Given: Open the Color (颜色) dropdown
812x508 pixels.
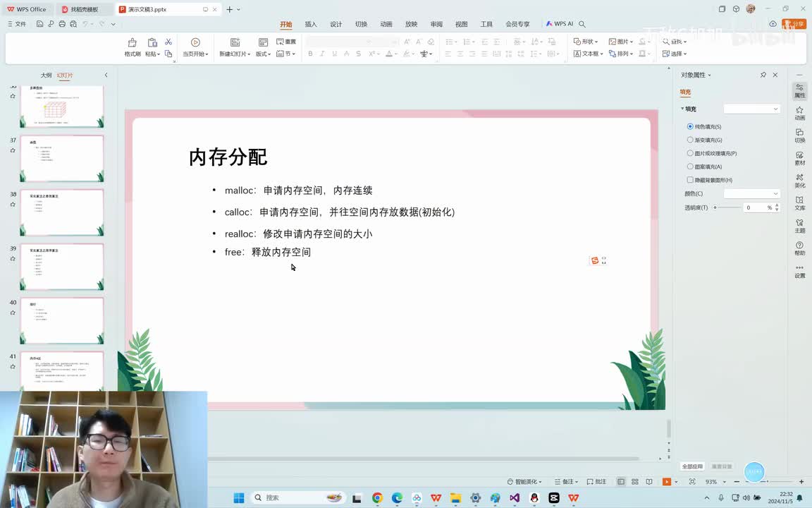Looking at the screenshot, I should click(751, 193).
